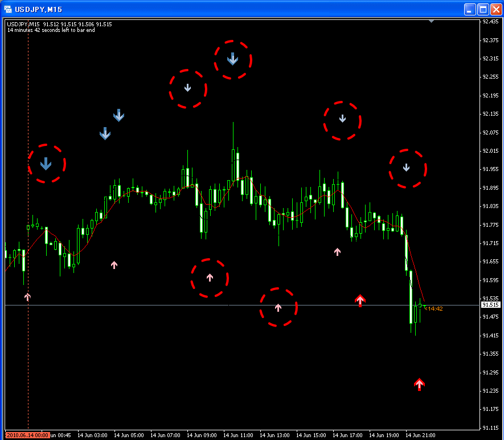The height and width of the screenshot is (440, 504).
Task: Click the pink up arrow below the 17:00 candles
Action: coord(337,251)
